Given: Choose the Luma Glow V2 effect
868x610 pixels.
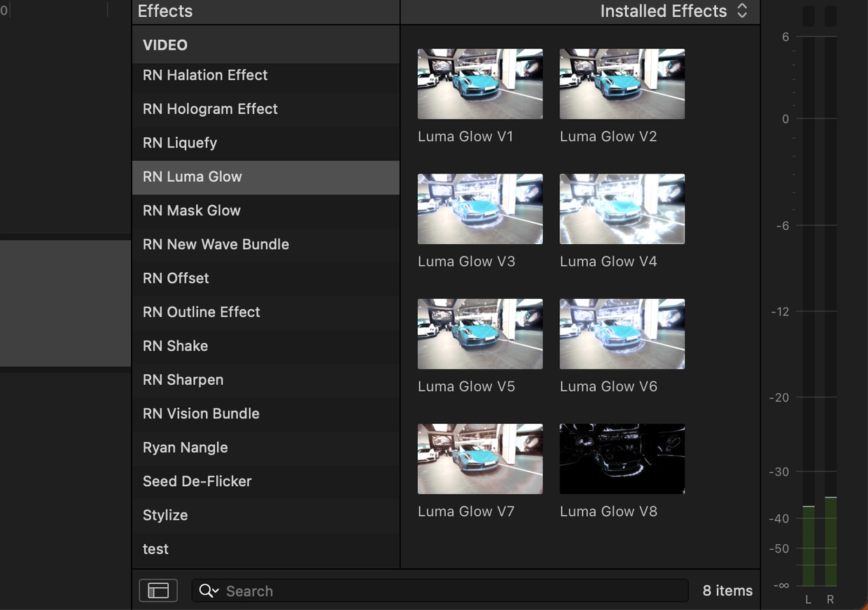Looking at the screenshot, I should [622, 84].
